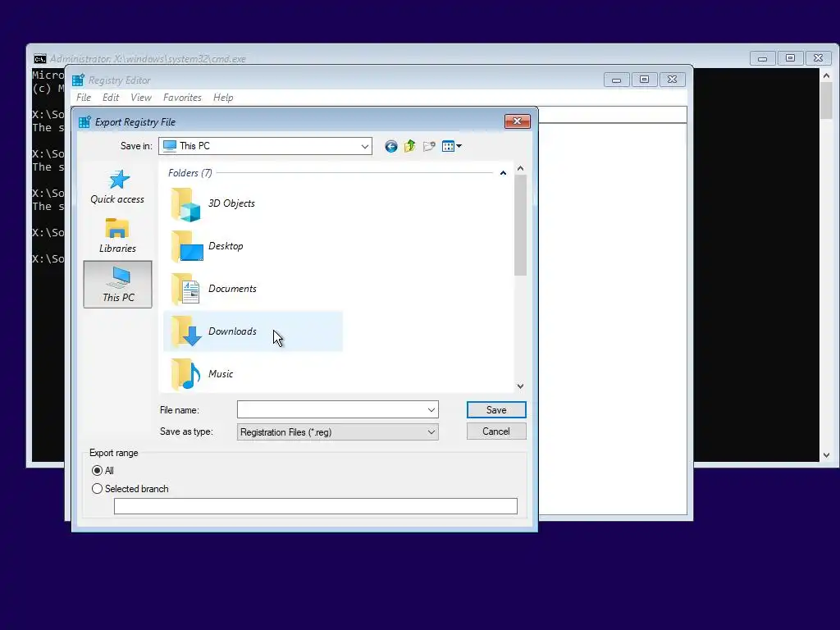840x630 pixels.
Task: Close the Registry Editor window
Action: (673, 80)
